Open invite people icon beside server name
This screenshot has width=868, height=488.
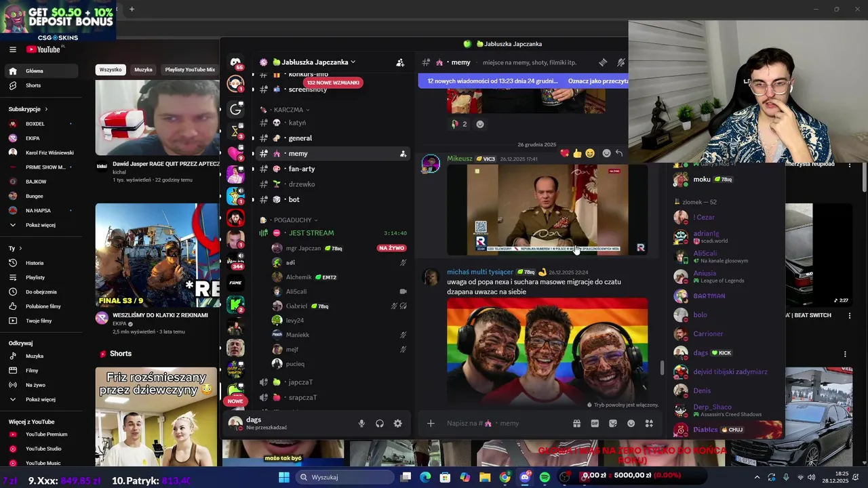[400, 62]
